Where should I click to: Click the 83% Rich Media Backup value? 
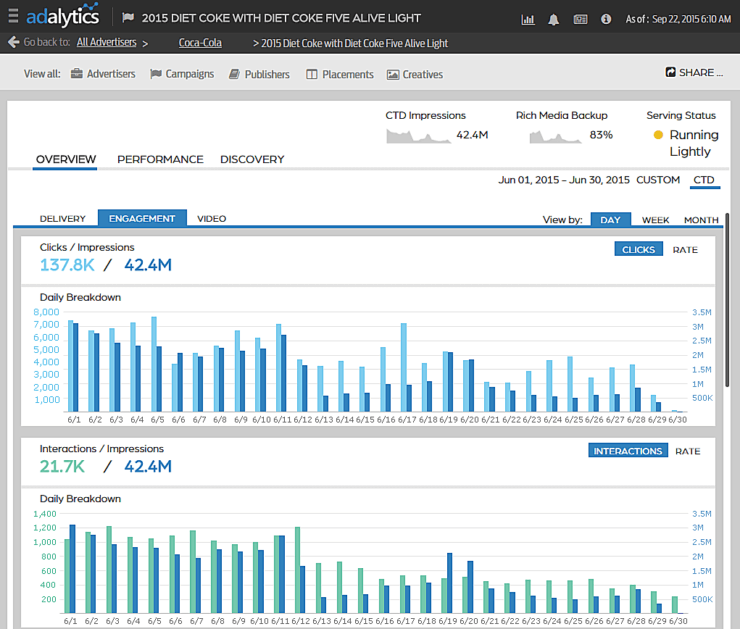click(x=601, y=135)
